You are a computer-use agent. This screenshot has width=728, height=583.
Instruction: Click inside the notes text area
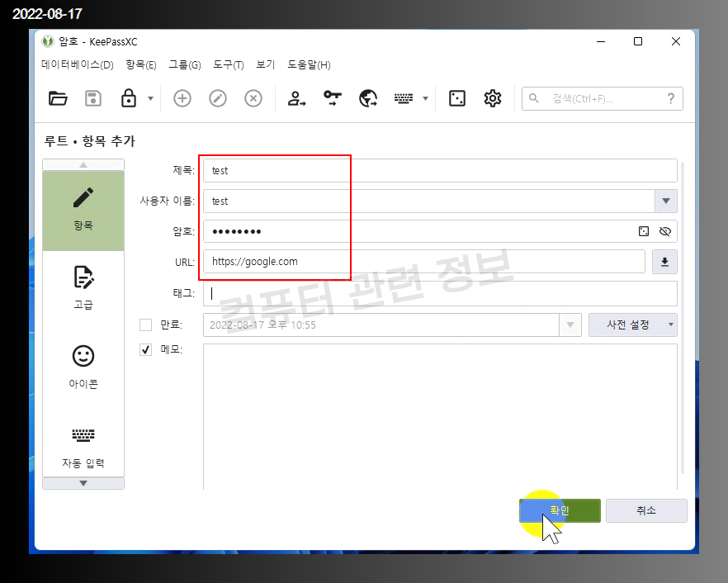point(440,417)
